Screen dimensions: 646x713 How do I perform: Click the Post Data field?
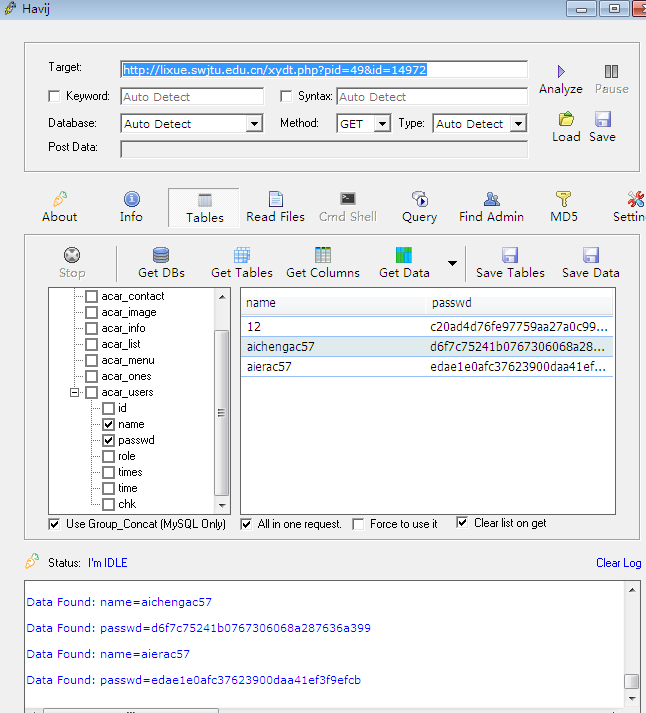(x=324, y=149)
